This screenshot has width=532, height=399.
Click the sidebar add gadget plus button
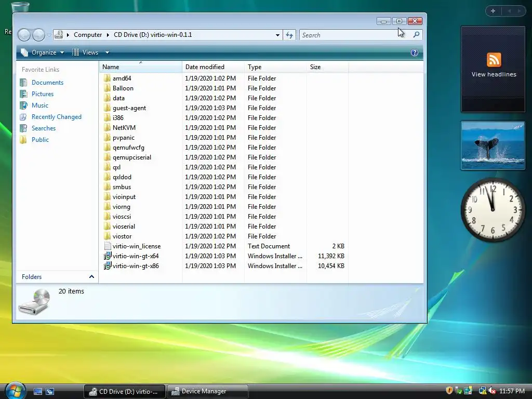[493, 11]
